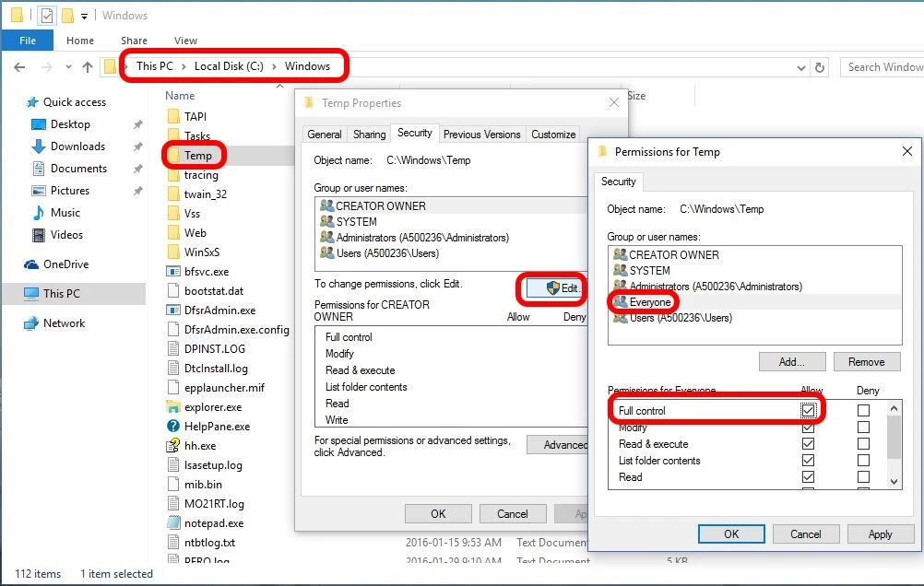Switch to General tab in Temp Properties

[x=324, y=135]
